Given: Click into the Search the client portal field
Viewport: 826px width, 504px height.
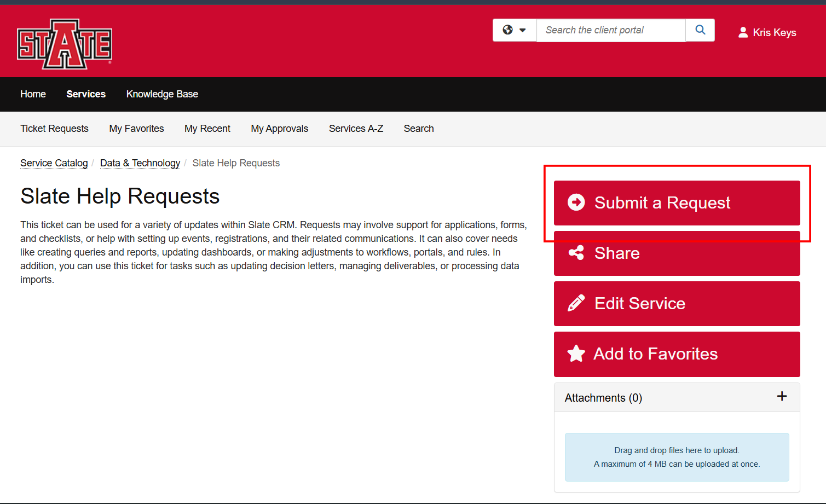Looking at the screenshot, I should click(611, 30).
